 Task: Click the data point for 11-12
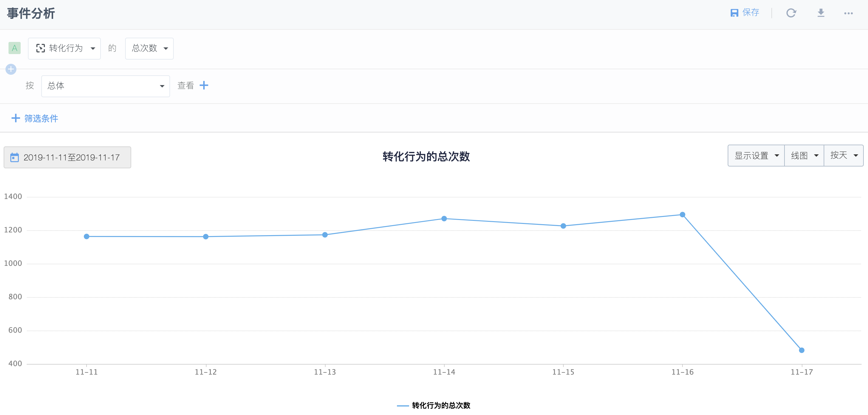click(x=206, y=237)
